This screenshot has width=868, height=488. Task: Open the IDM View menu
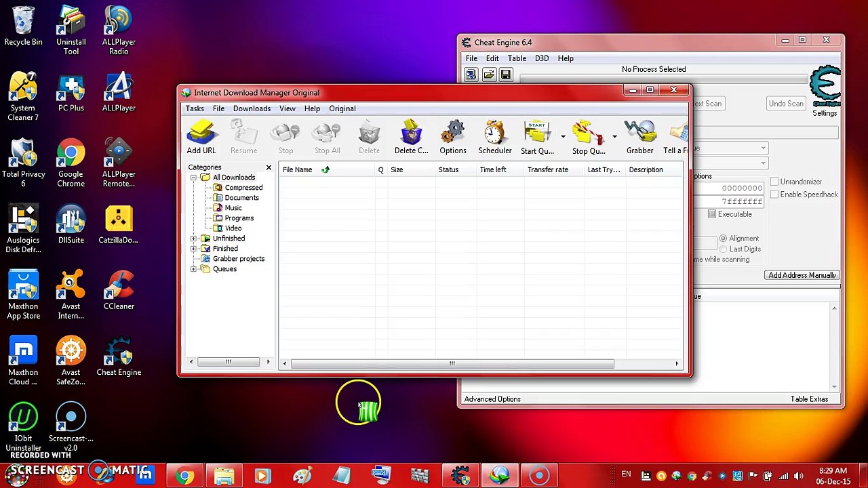[x=287, y=108]
